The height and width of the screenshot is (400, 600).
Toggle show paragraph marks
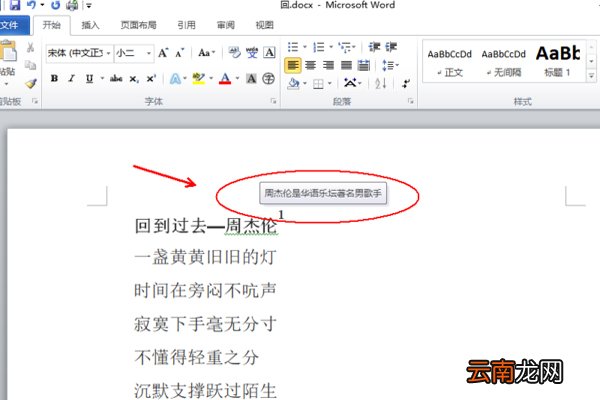coord(406,83)
